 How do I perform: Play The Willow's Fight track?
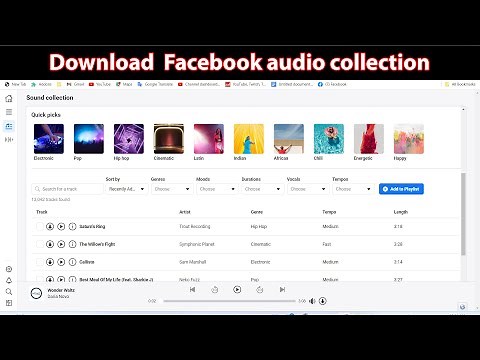[61, 244]
